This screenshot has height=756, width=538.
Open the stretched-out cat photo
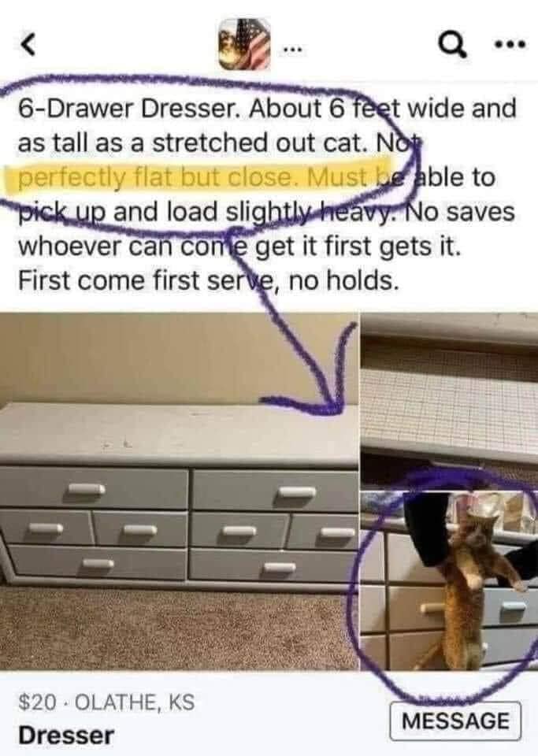(449, 581)
